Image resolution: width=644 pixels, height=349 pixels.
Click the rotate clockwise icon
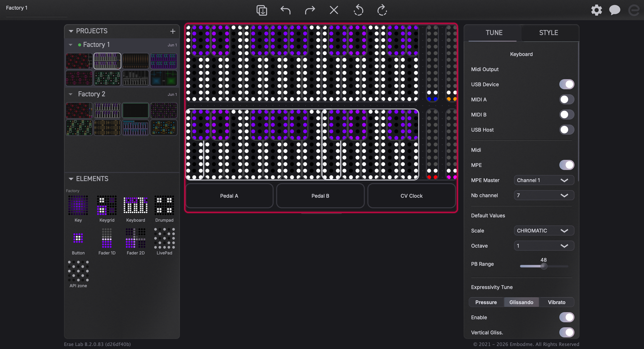click(382, 10)
